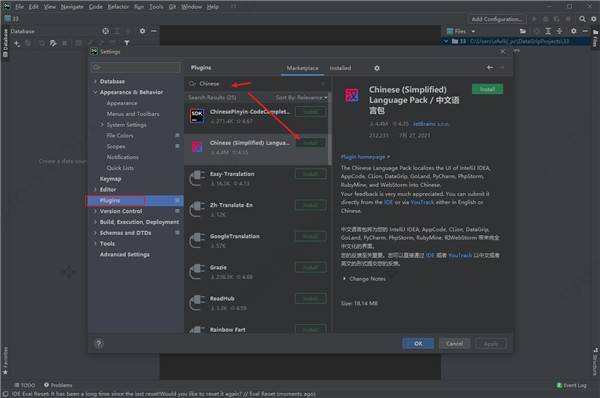Open the Event Log in status bar
This screenshot has height=398, width=600.
[x=571, y=385]
